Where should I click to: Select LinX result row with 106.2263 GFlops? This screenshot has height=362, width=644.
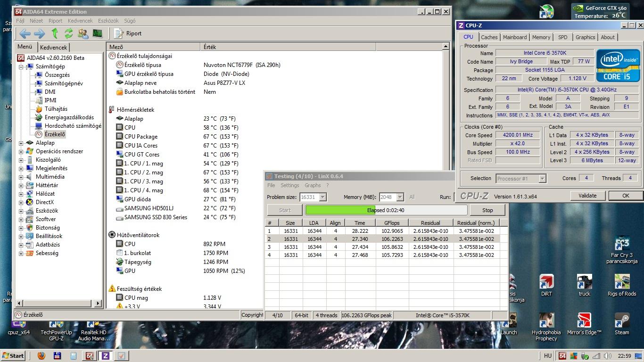pyautogui.click(x=386, y=239)
